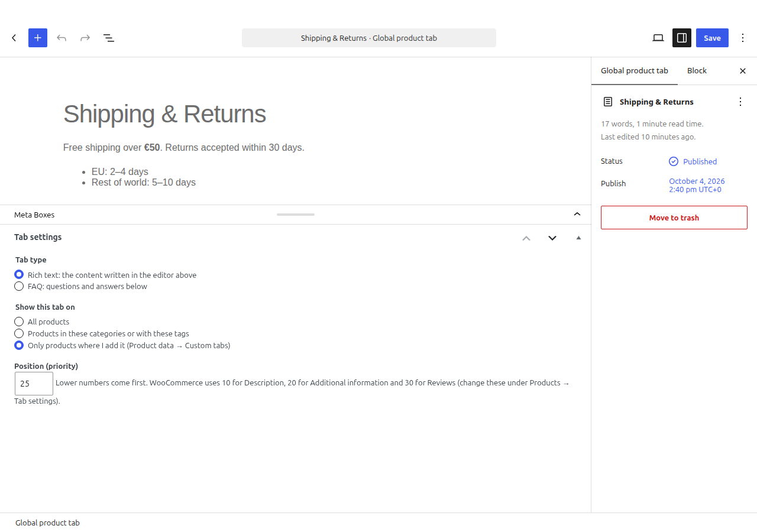Click the redo arrow icon
Screen dimensions: 757x532
pyautogui.click(x=85, y=38)
